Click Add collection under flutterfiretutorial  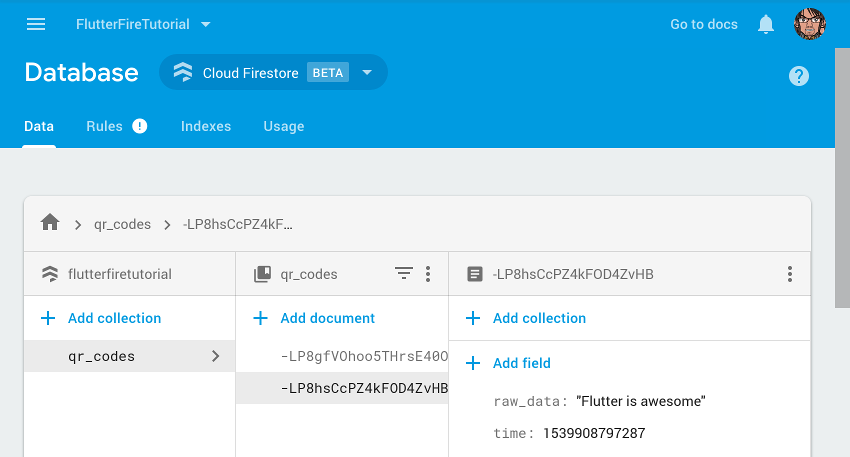tap(114, 318)
